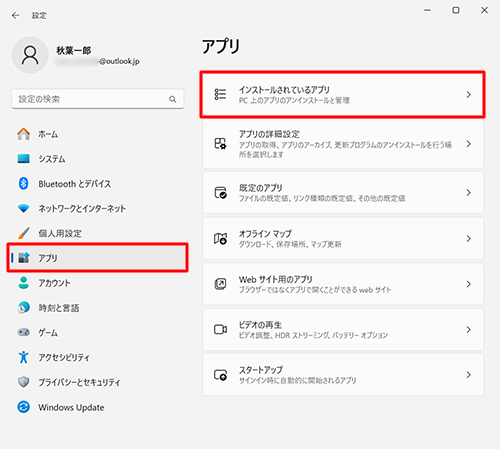The width and height of the screenshot is (500, 449).
Task: Open Web サイト用のアプリ card title
Action: tap(276, 279)
